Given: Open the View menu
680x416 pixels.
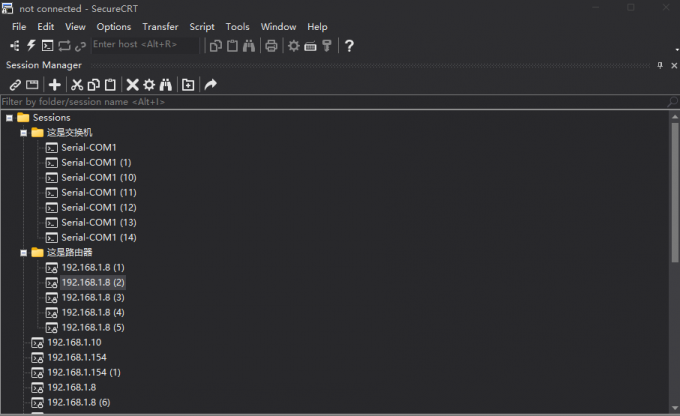Looking at the screenshot, I should (x=75, y=26).
